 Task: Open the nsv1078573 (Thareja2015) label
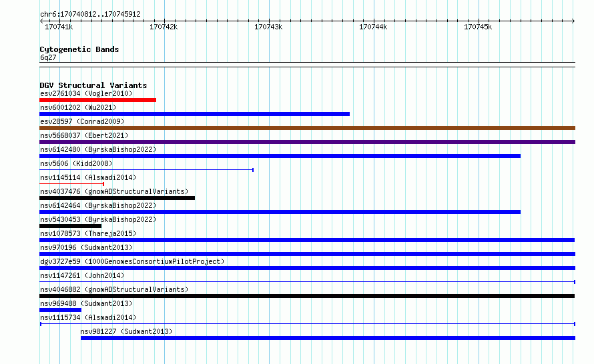tap(88, 233)
